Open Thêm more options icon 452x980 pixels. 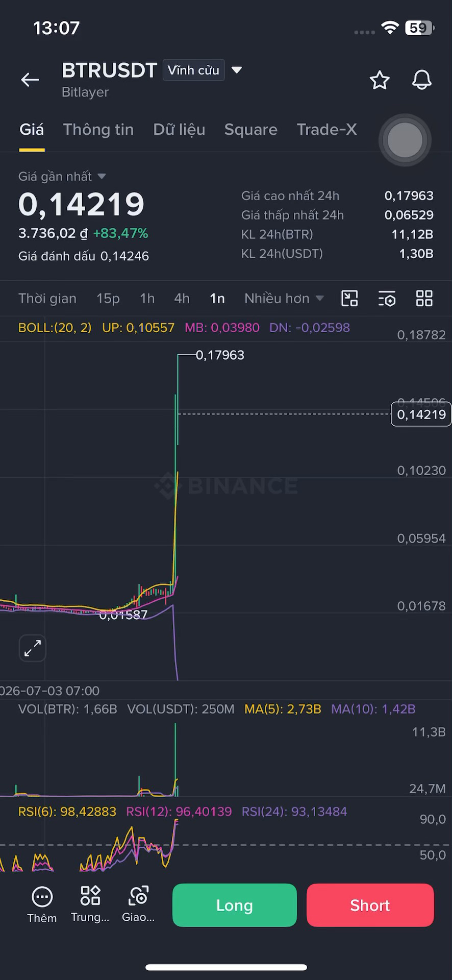42,896
